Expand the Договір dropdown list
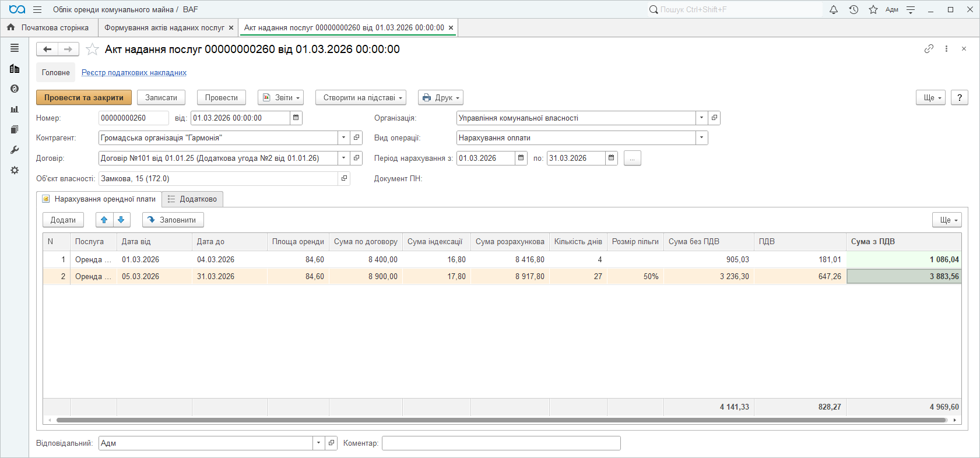 pos(344,158)
